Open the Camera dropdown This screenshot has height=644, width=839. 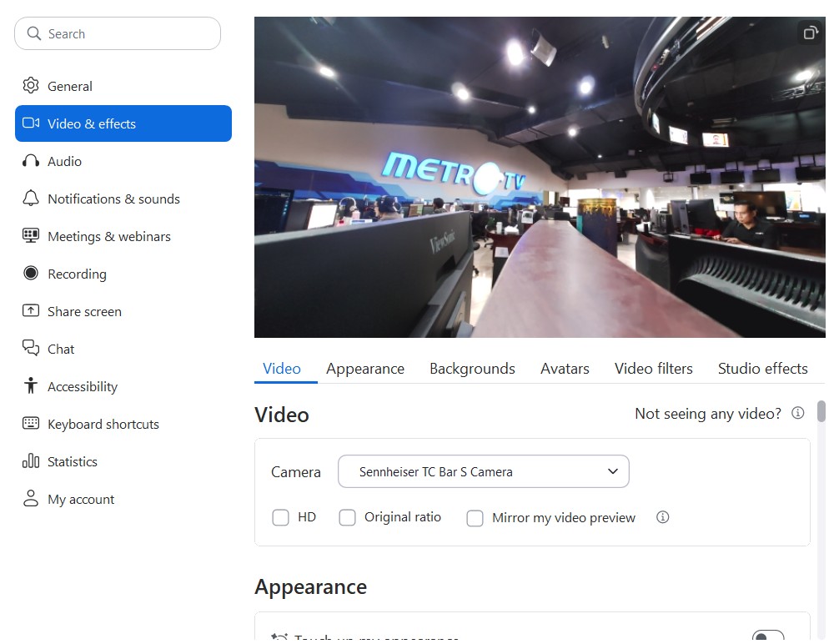[483, 471]
